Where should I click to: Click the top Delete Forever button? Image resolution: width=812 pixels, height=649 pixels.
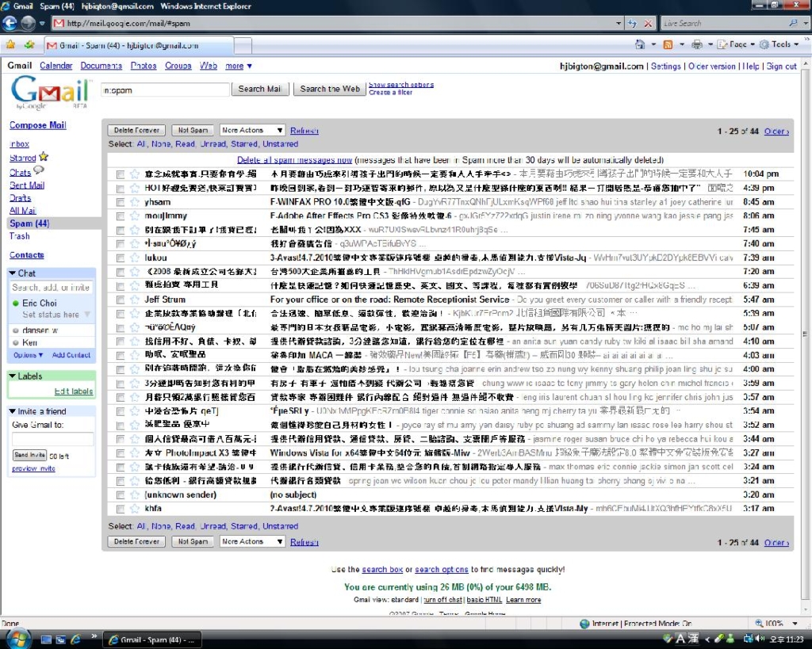click(x=136, y=131)
